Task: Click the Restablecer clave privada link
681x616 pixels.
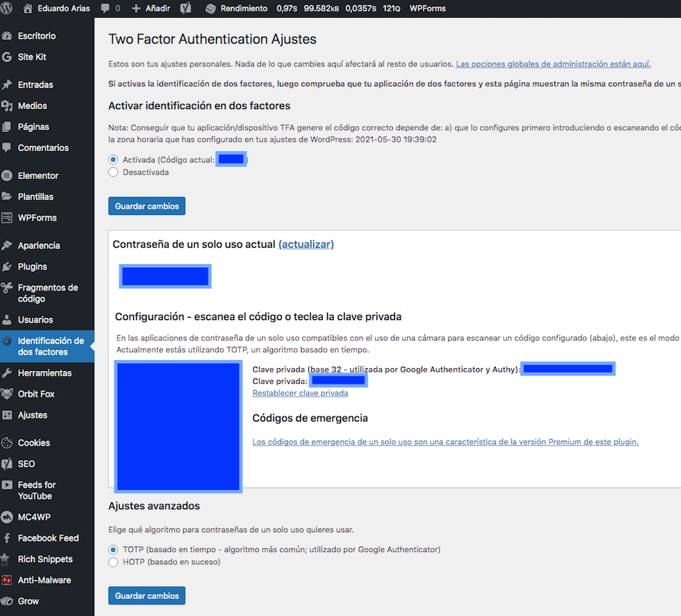Action: coord(300,393)
